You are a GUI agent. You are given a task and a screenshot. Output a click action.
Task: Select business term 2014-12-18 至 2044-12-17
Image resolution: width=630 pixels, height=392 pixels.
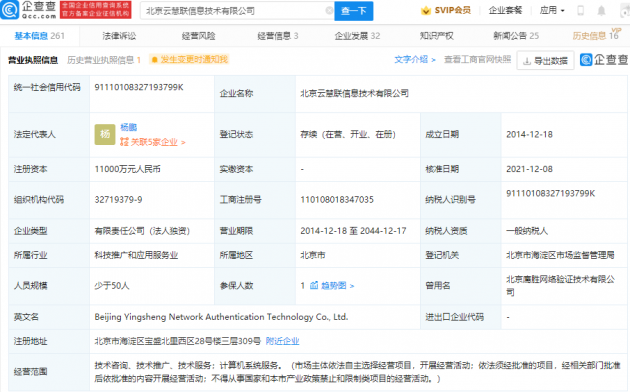point(353,231)
